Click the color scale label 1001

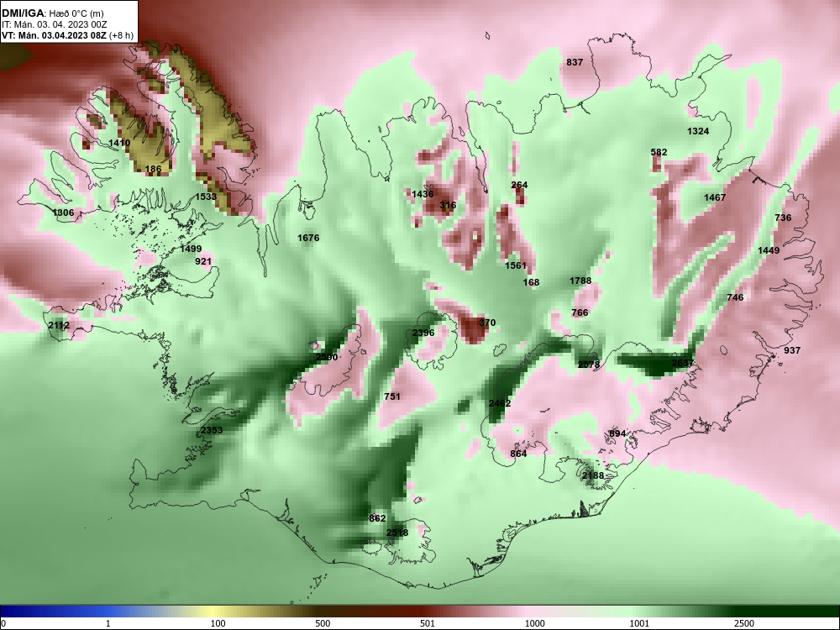tap(639, 623)
